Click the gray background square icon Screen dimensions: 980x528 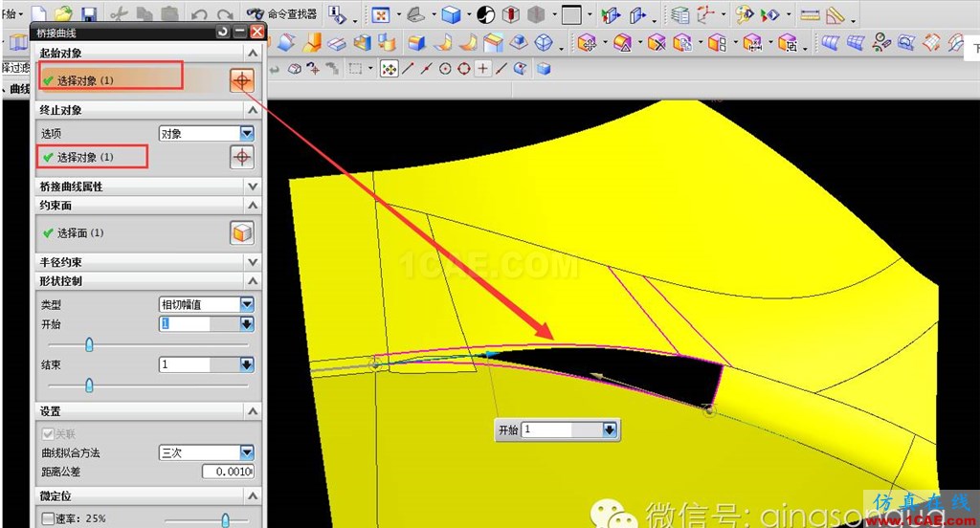(x=571, y=14)
